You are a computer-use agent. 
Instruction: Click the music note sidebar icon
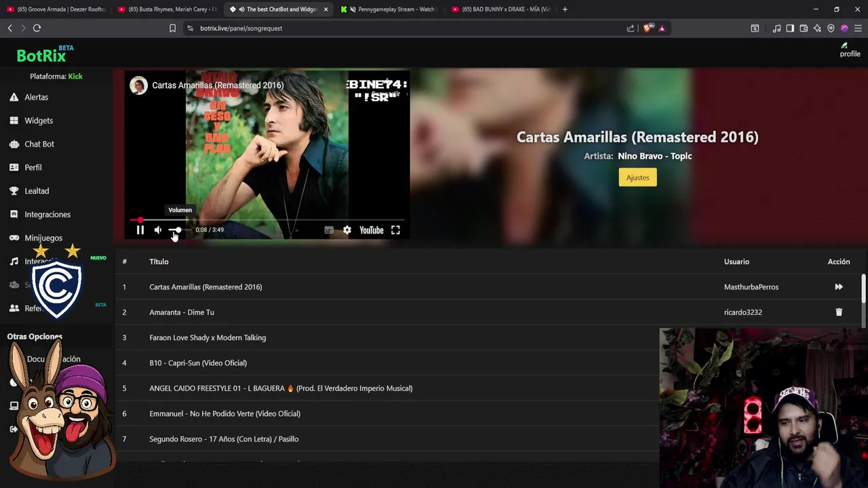pos(14,261)
